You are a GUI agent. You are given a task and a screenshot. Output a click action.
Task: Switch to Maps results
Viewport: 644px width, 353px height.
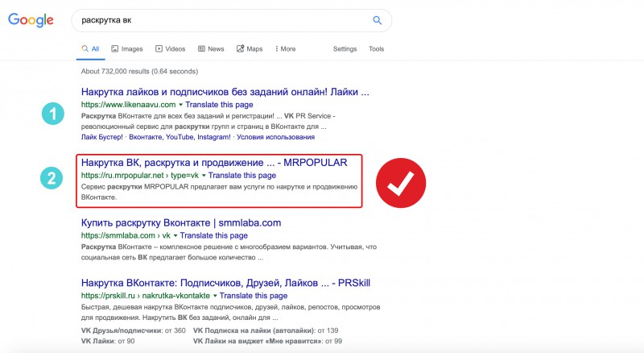click(250, 49)
